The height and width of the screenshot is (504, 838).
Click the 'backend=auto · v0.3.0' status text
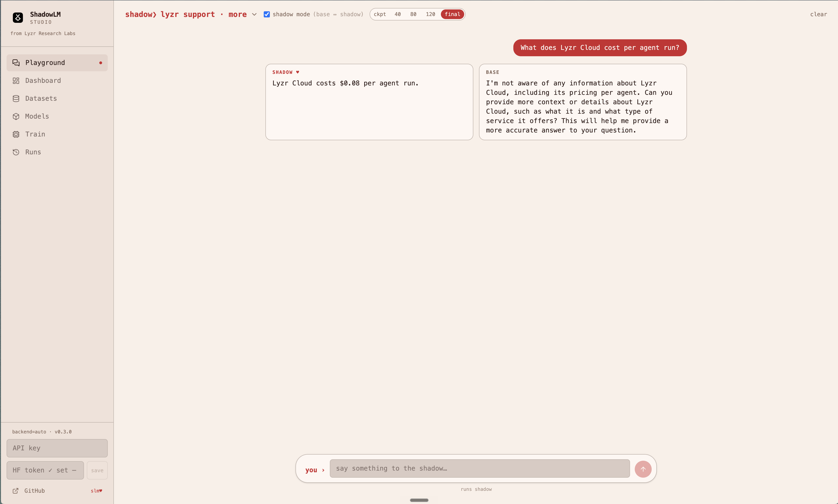[42, 432]
